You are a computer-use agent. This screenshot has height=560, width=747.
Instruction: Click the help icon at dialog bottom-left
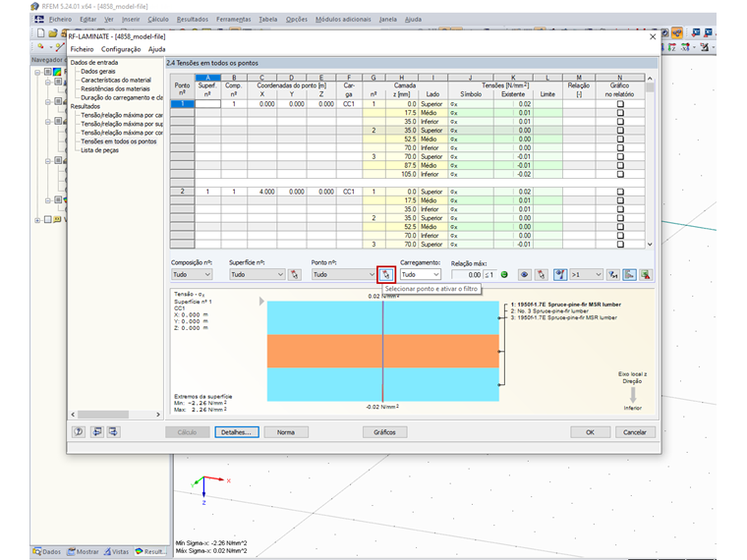coord(79,432)
